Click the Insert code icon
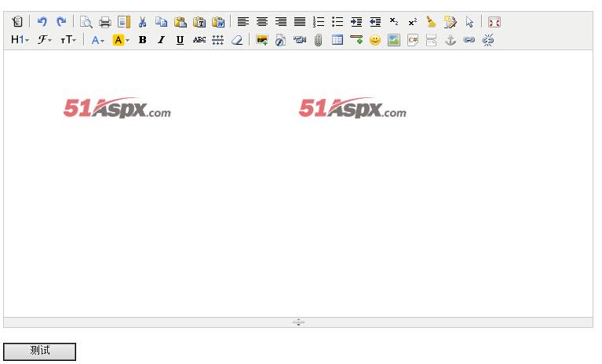 tap(413, 40)
